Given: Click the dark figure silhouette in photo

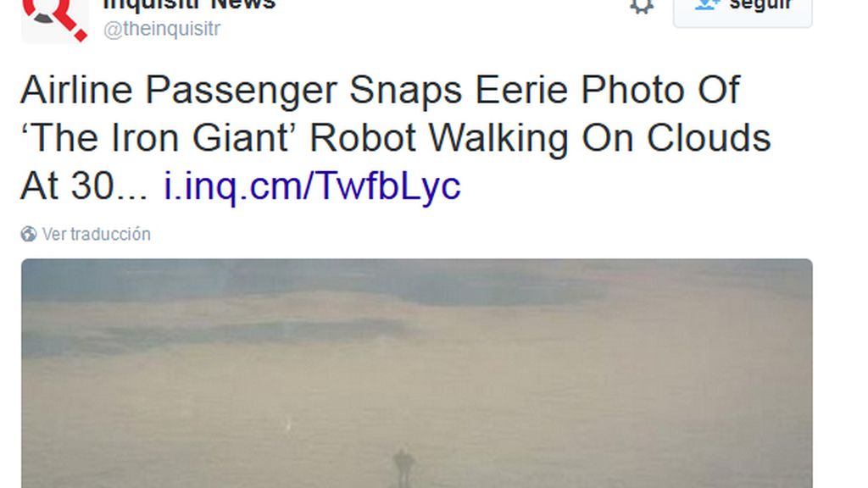Looking at the screenshot, I should (403, 469).
